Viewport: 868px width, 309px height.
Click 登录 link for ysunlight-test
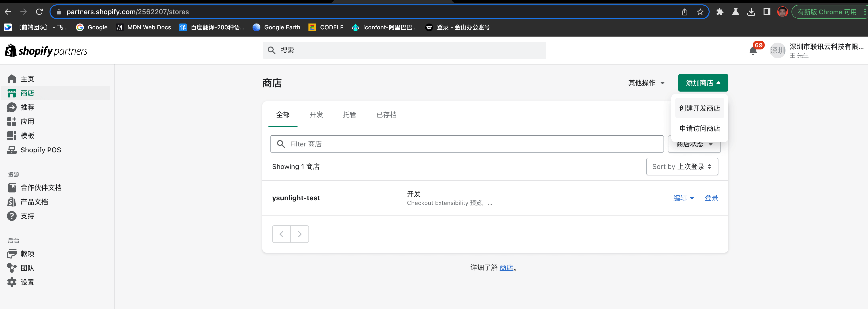(711, 198)
